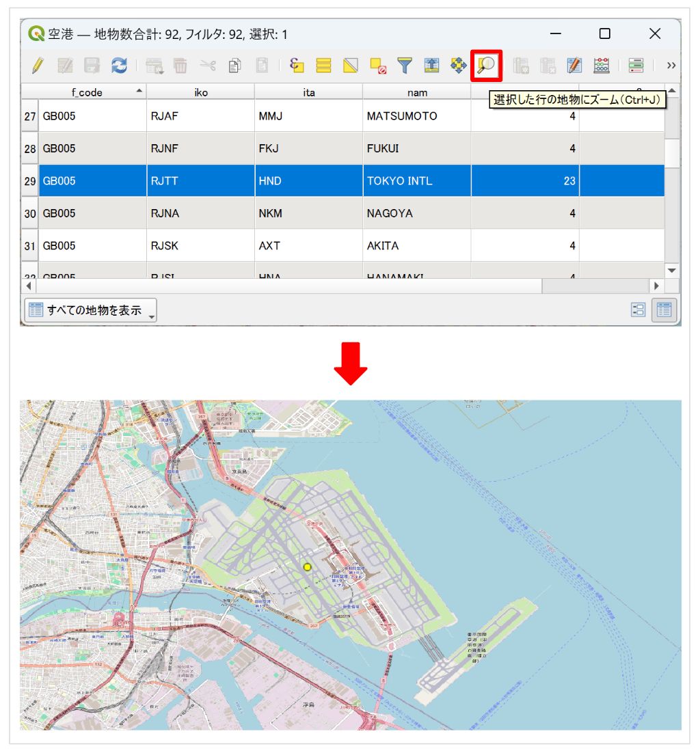Click the multi edit mode icon

(x=65, y=66)
